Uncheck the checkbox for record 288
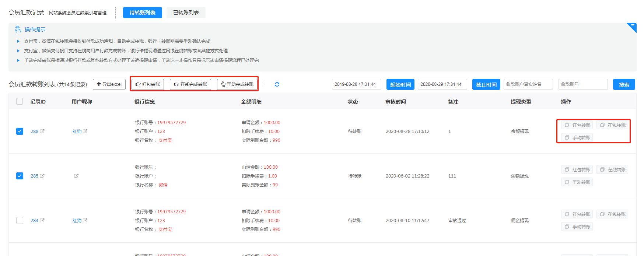 point(20,131)
